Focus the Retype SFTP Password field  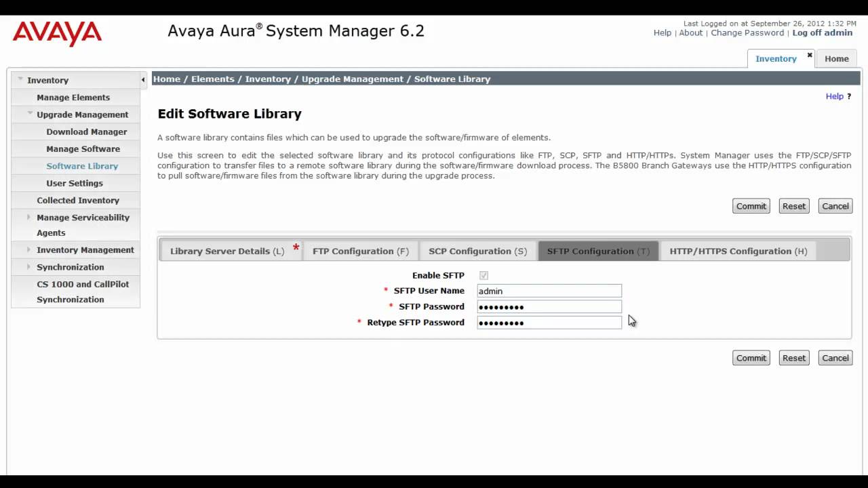point(549,323)
